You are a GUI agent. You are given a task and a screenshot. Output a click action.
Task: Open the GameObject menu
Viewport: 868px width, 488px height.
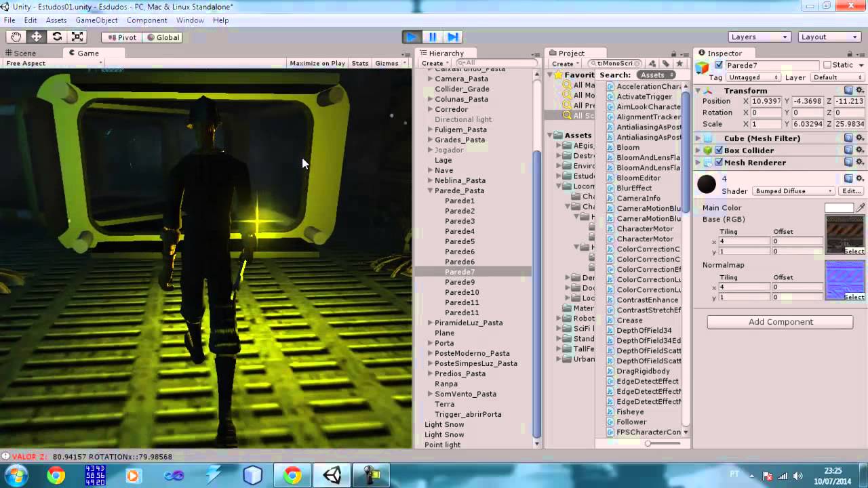point(96,20)
